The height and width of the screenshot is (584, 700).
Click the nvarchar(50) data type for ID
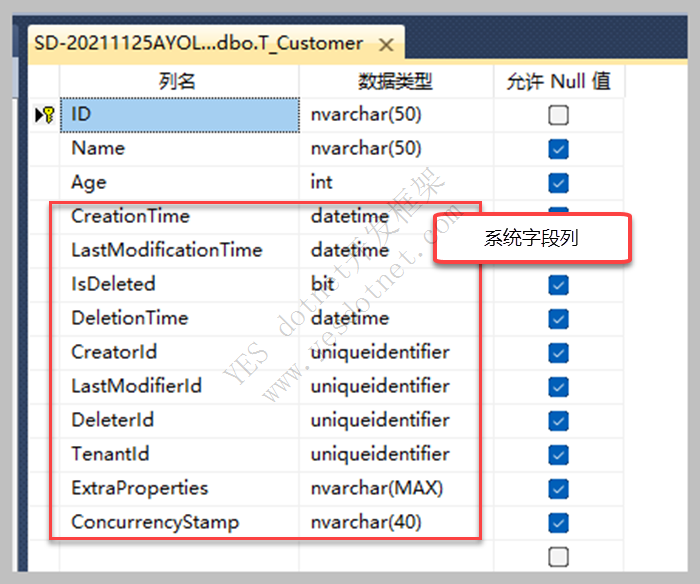(396, 115)
